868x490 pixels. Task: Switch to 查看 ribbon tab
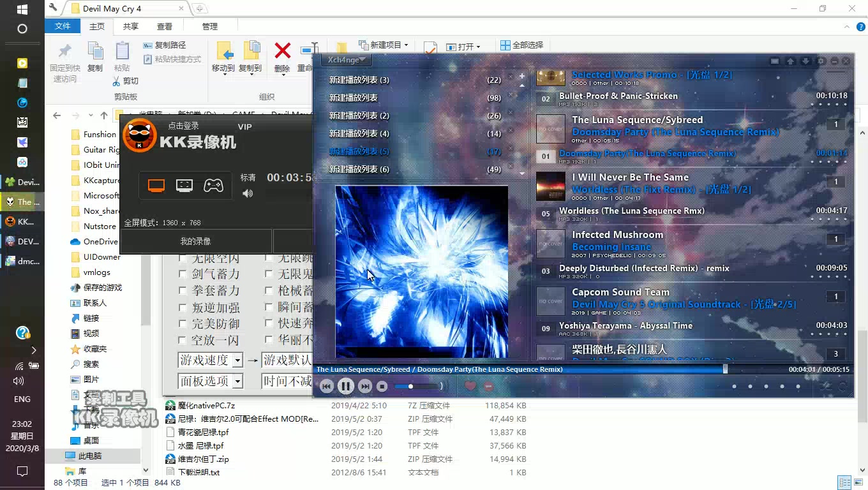[x=165, y=26]
